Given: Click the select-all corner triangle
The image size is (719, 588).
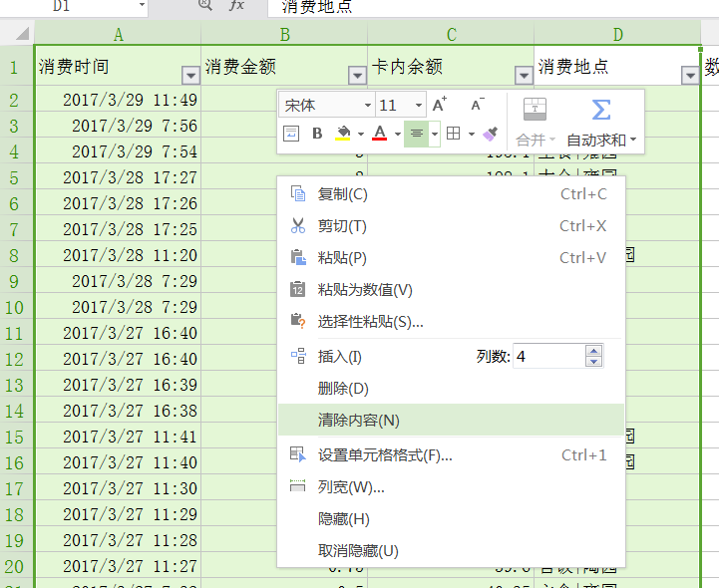Looking at the screenshot, I should click(x=22, y=34).
